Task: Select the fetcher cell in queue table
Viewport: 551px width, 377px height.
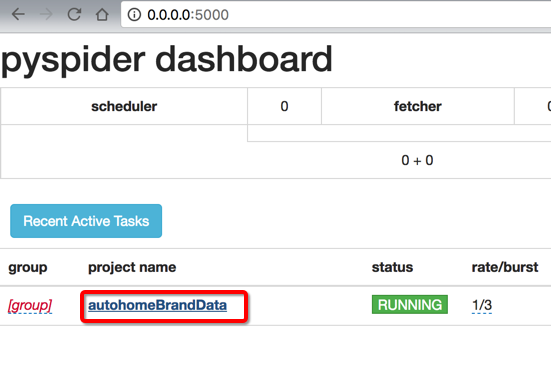Action: (x=418, y=106)
